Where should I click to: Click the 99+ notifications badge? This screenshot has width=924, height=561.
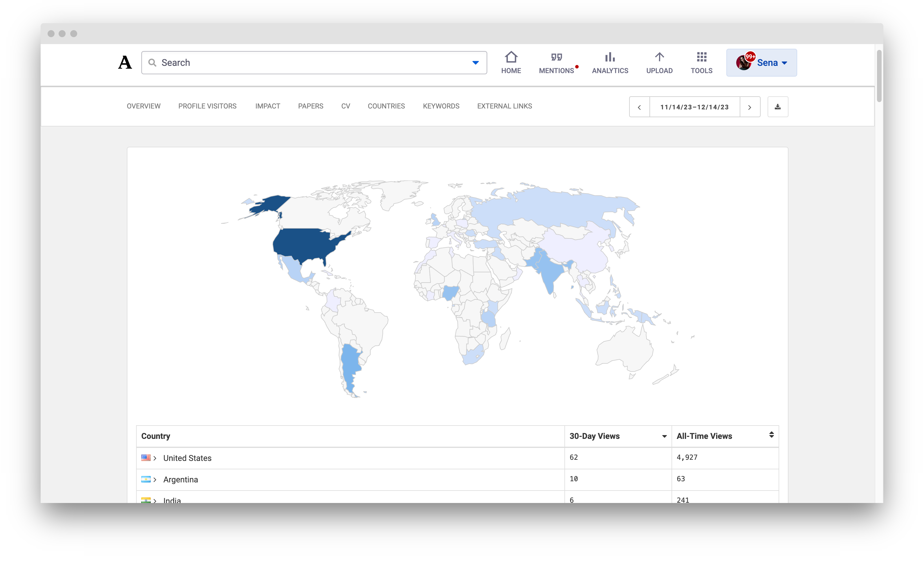point(750,56)
